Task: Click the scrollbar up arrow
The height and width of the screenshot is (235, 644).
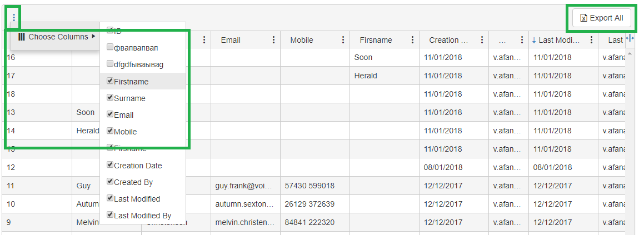Action: pyautogui.click(x=630, y=53)
